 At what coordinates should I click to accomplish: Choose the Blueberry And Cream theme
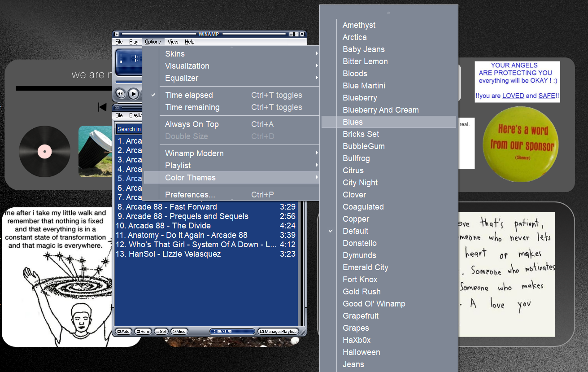(389, 110)
